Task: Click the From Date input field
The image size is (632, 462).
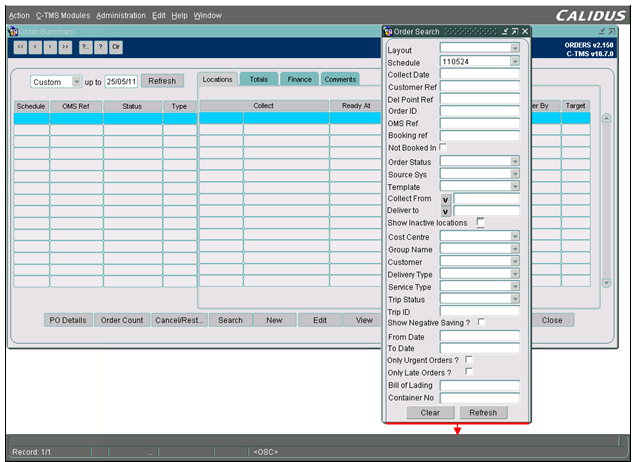Action: [x=480, y=336]
